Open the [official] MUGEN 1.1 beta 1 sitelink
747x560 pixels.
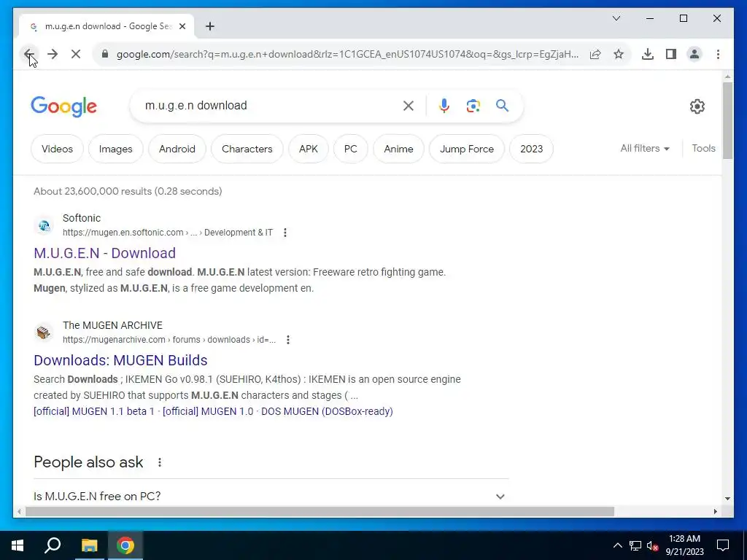pyautogui.click(x=94, y=411)
